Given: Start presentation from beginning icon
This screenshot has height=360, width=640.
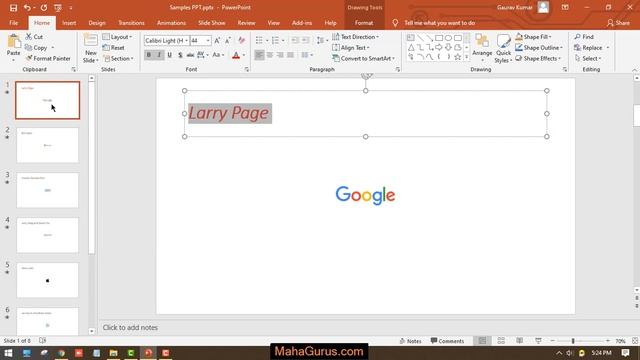Looking at the screenshot, I should 58,8.
